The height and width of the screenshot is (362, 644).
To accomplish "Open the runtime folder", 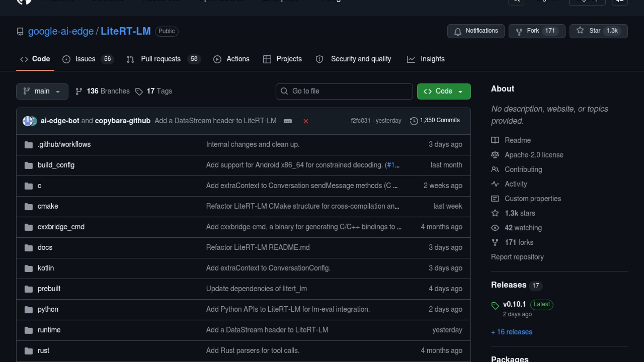I will tap(49, 330).
